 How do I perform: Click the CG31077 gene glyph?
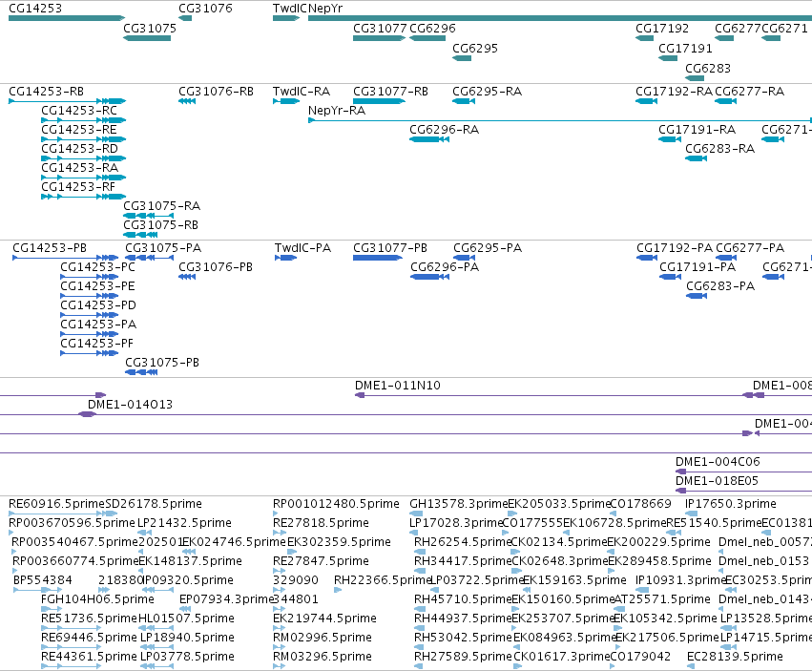(379, 38)
